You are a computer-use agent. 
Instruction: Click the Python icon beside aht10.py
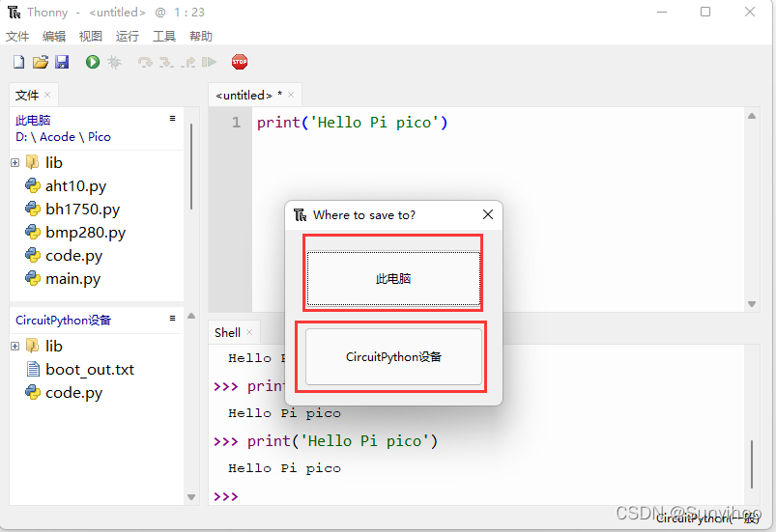pyautogui.click(x=33, y=185)
